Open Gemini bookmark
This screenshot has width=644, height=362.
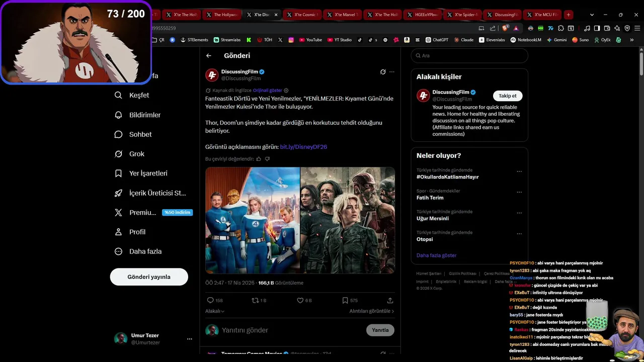pos(556,40)
